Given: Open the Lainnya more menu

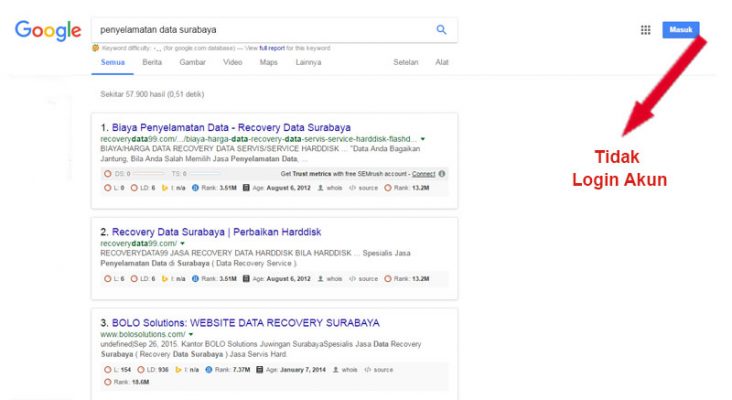Looking at the screenshot, I should click(x=308, y=62).
